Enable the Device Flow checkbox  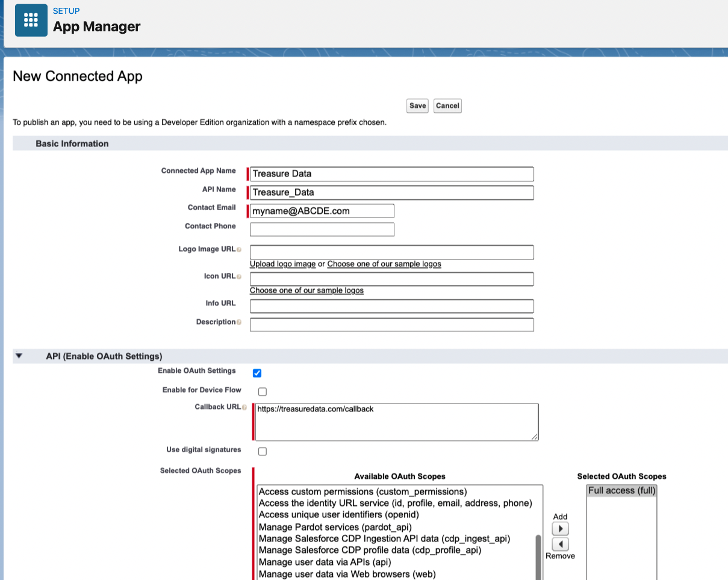tap(263, 391)
